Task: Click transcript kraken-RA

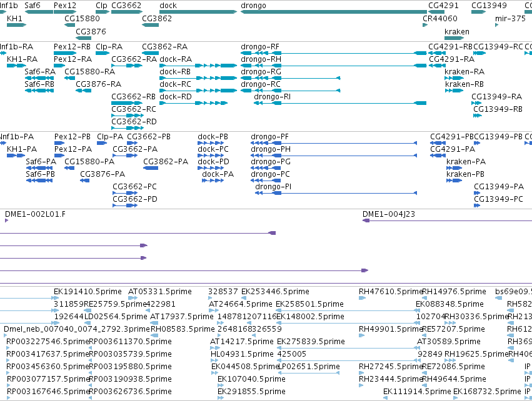Action: (x=464, y=72)
